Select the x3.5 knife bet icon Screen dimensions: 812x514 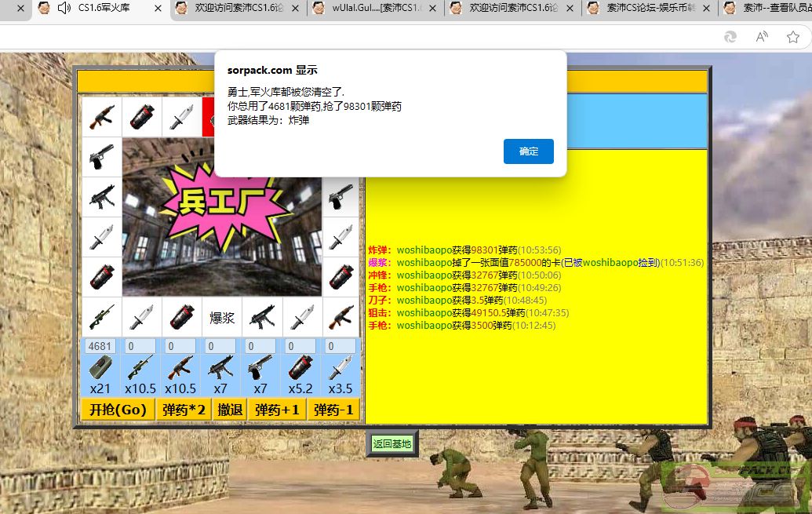tap(340, 367)
